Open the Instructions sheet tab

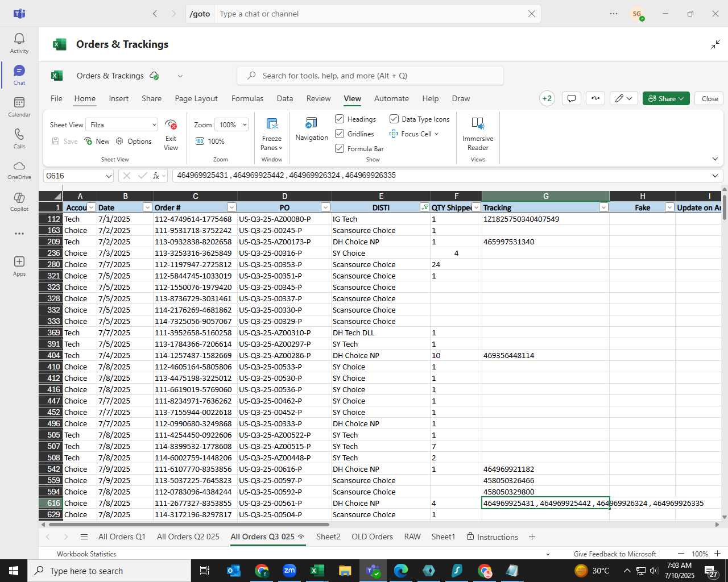click(x=492, y=537)
